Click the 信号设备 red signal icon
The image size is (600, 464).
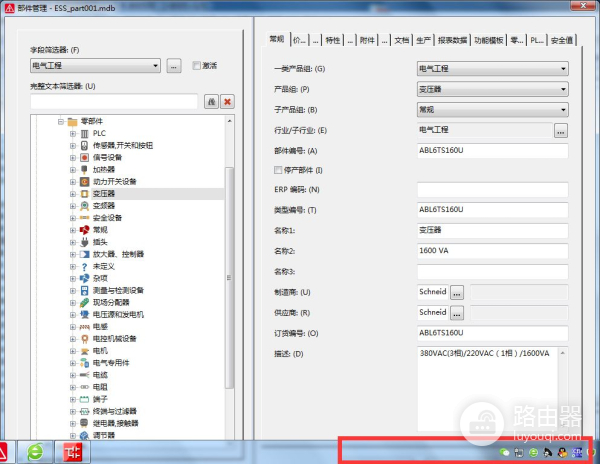(85, 158)
